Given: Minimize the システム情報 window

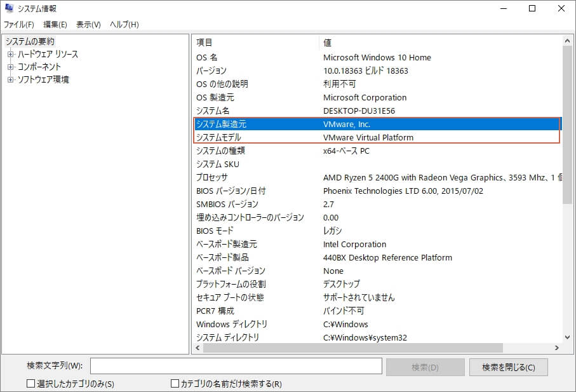Looking at the screenshot, I should tap(503, 8).
